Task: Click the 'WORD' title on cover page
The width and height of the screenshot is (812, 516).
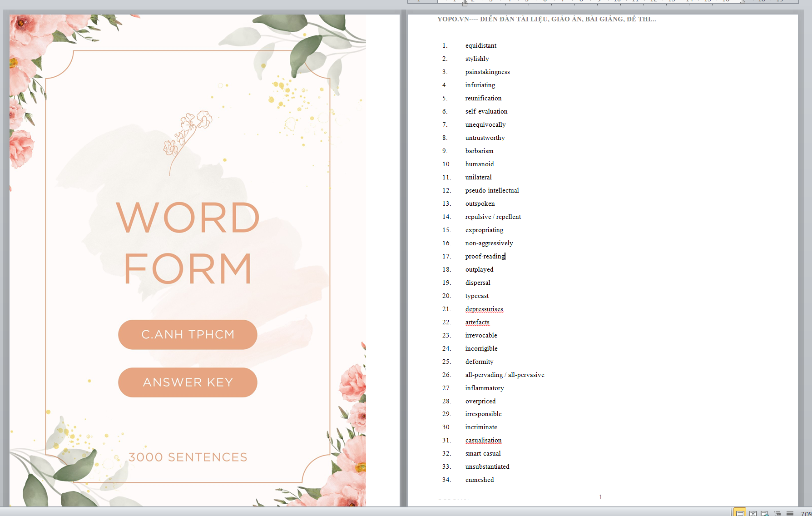Action: pyautogui.click(x=188, y=218)
